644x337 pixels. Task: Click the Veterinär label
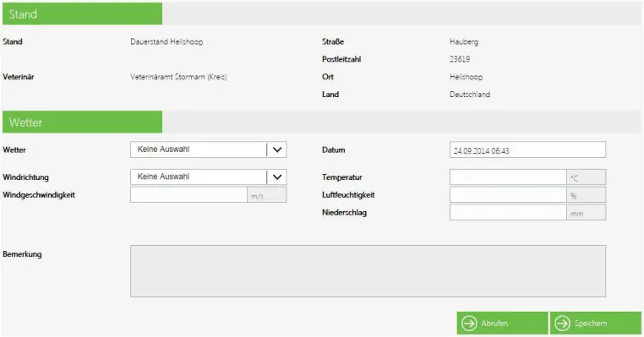point(18,77)
